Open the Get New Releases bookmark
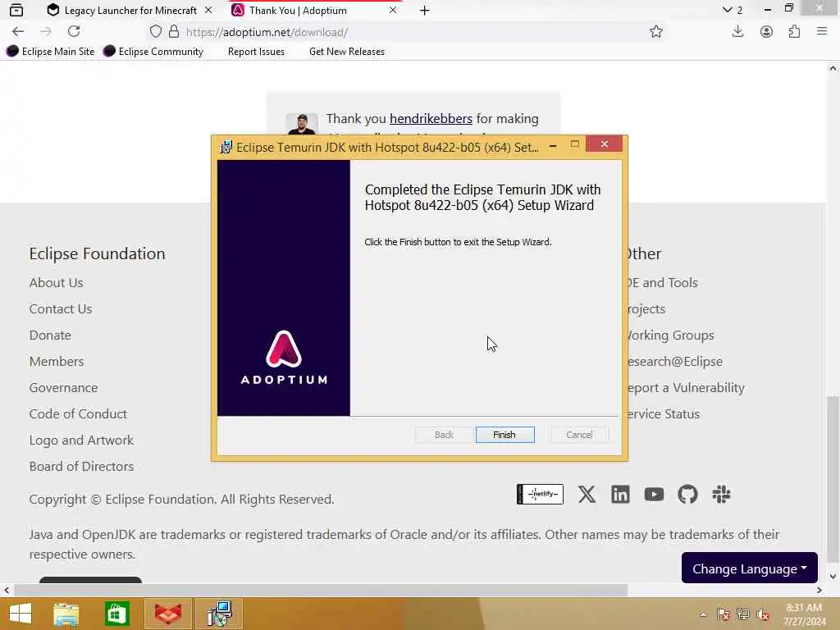Image resolution: width=840 pixels, height=630 pixels. (347, 52)
